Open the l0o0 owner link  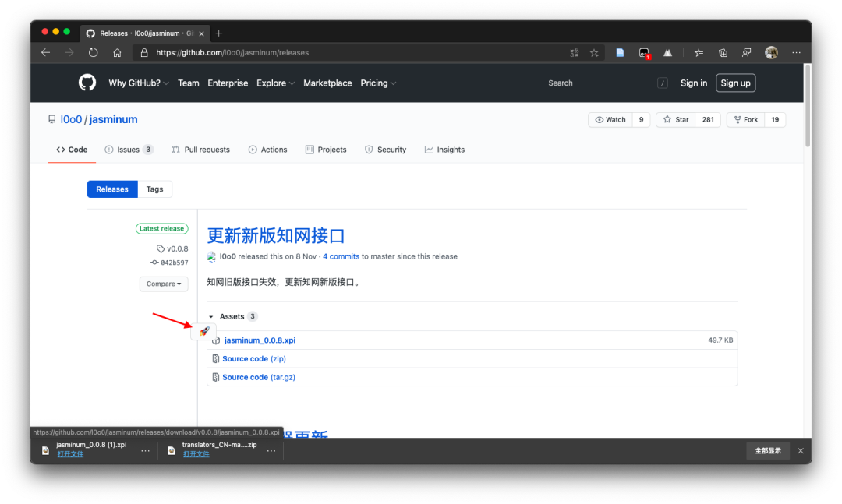click(71, 119)
